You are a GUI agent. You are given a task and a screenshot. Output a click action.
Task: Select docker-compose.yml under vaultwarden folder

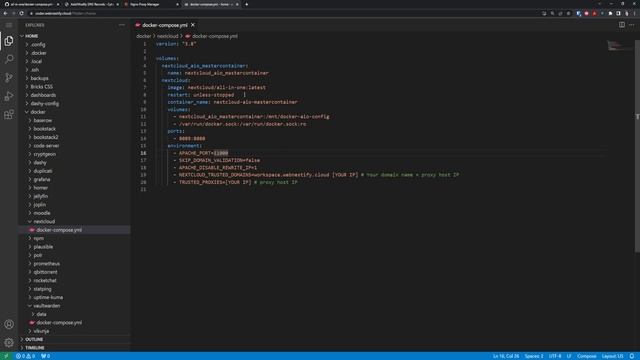(x=75, y=323)
